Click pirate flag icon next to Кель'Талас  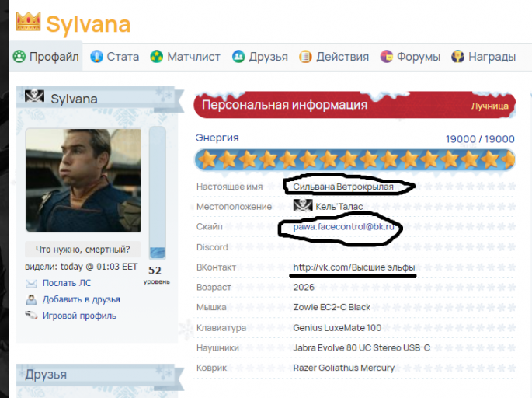click(x=303, y=205)
